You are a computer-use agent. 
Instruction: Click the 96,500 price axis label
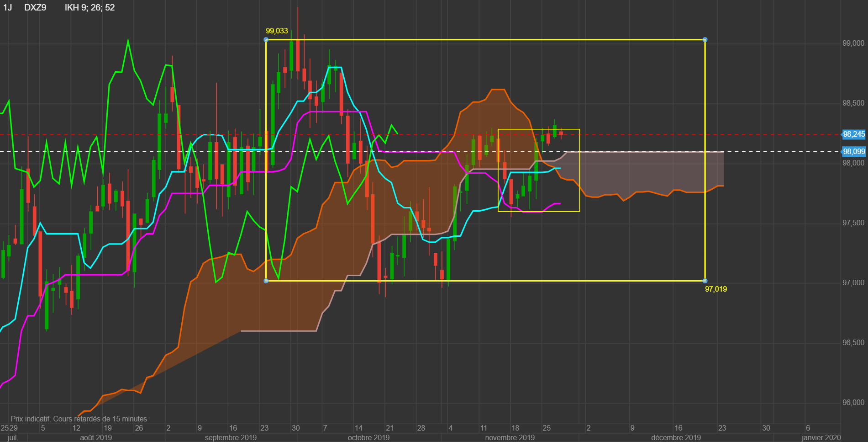(x=853, y=343)
